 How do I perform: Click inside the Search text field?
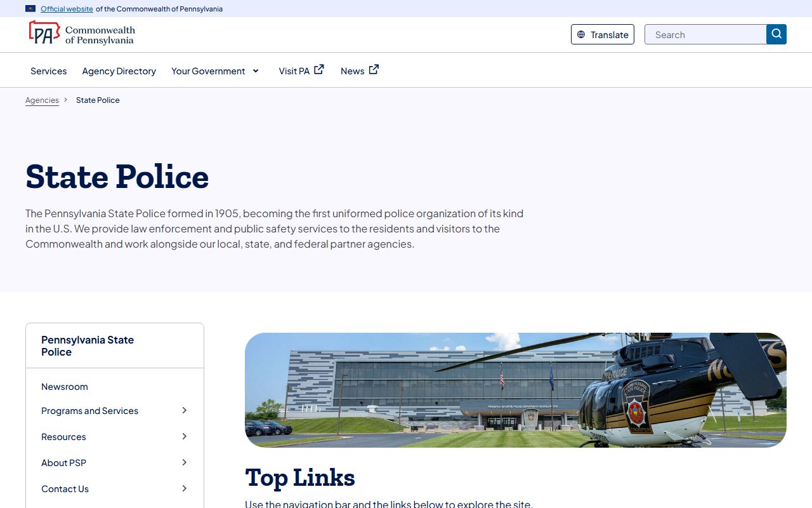705,34
